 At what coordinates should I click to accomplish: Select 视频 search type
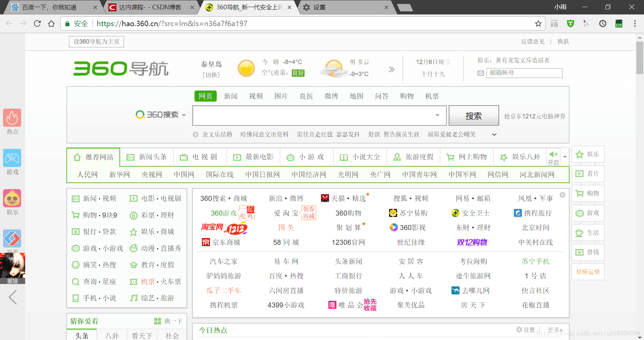point(256,96)
